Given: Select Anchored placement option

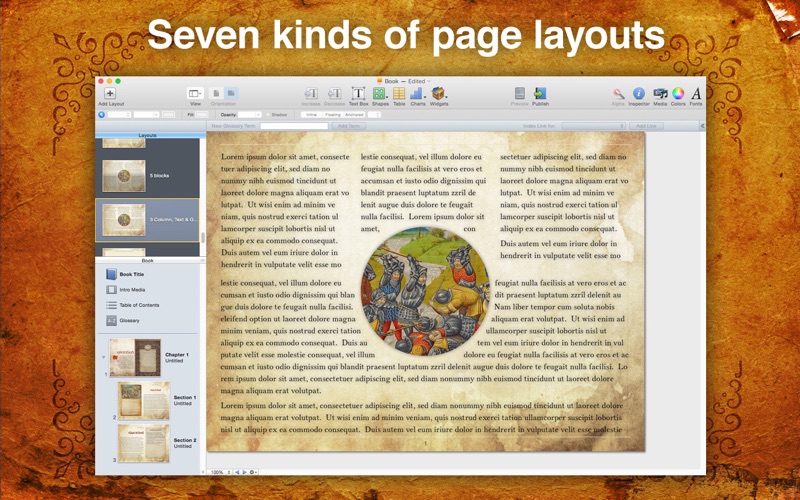Looking at the screenshot, I should (354, 115).
